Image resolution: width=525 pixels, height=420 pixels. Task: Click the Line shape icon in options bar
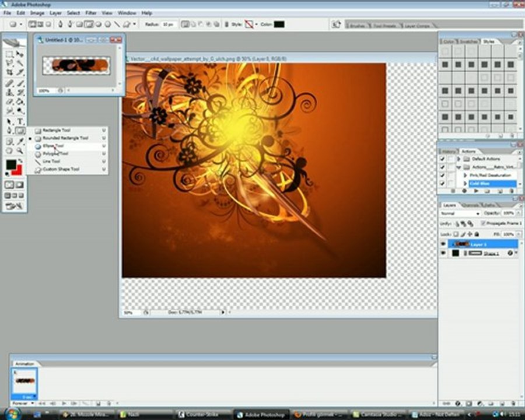tap(117, 24)
